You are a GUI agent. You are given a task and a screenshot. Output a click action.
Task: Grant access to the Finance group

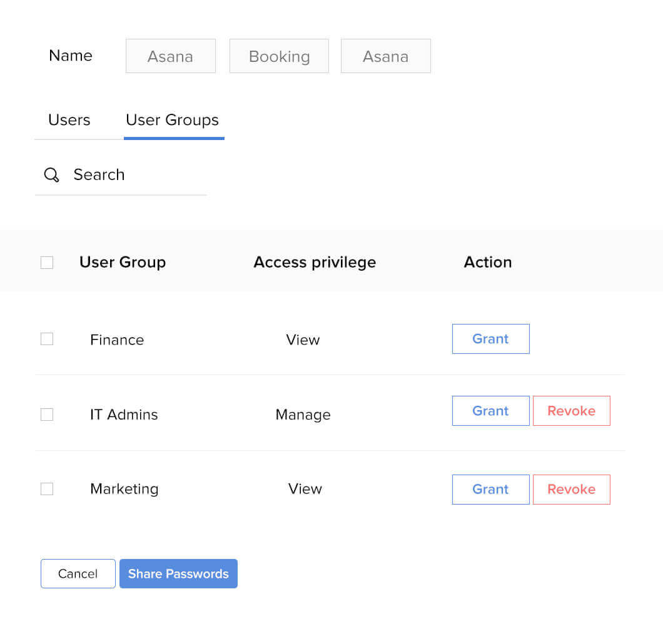point(490,339)
